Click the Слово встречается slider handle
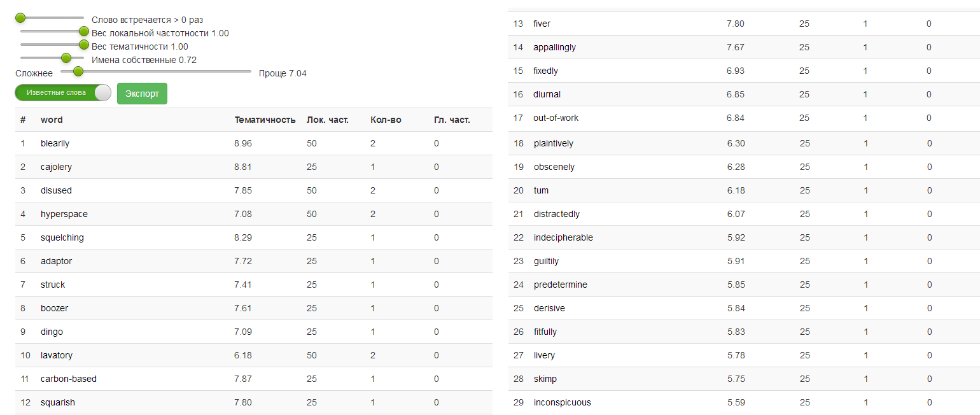Viewport: 980px width, 415px height. [x=20, y=18]
